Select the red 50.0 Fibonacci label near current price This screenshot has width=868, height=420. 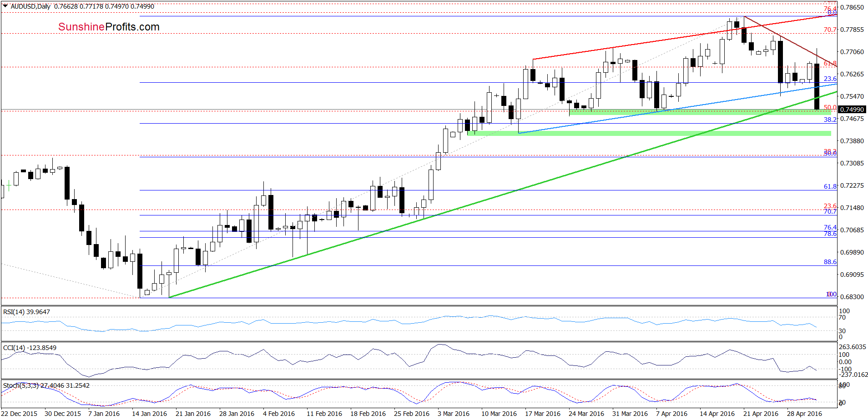tap(830, 107)
